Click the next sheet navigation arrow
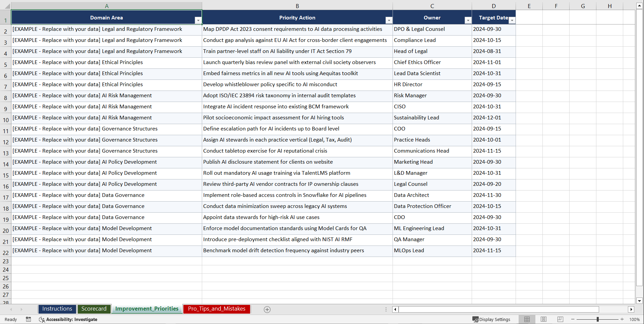Viewport: 644px width, 324px height. (21, 309)
